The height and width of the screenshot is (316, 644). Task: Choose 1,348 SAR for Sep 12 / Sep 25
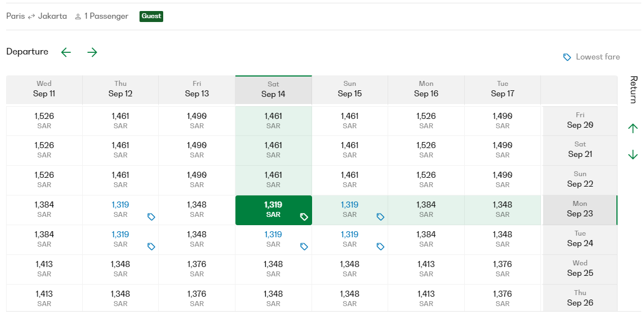[120, 269]
